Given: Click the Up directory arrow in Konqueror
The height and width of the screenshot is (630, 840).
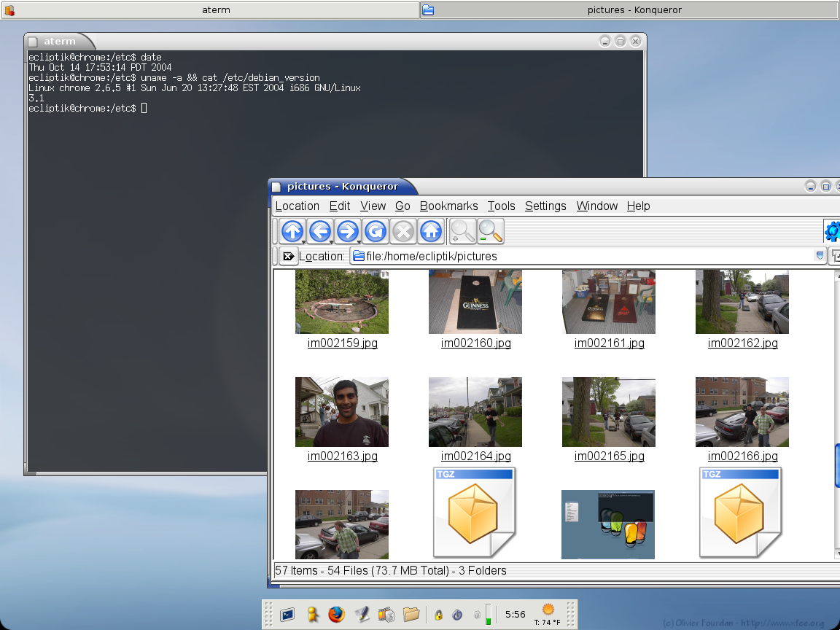Looking at the screenshot, I should tap(292, 232).
